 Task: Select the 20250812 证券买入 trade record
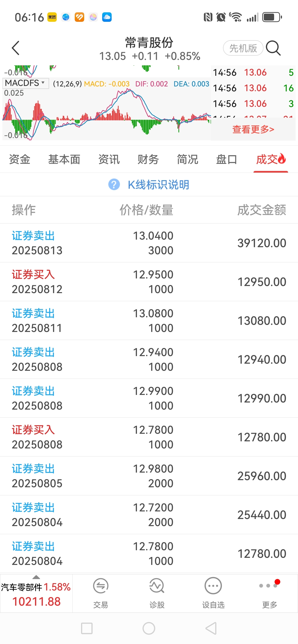click(x=149, y=282)
